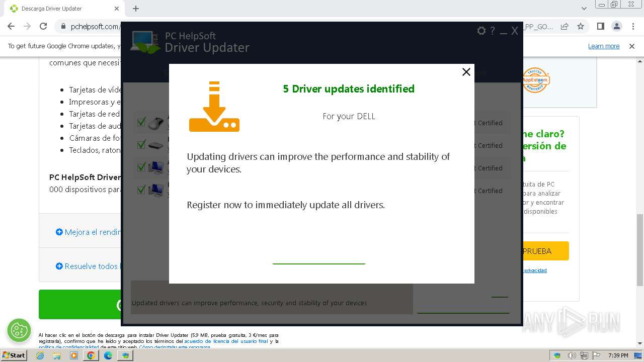Open Chrome three-dot menu
644x362 pixels.
pos(633,26)
